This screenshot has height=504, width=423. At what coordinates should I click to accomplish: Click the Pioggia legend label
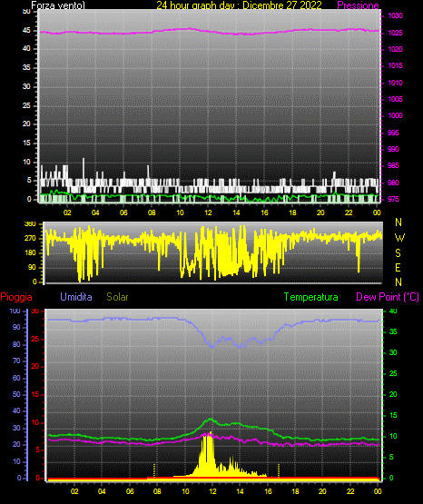point(16,297)
